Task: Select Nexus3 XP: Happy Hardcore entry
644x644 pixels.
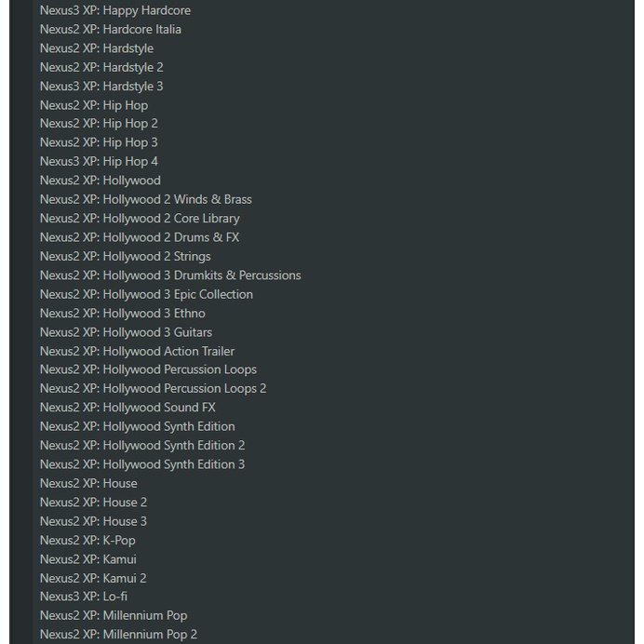Action: click(115, 10)
